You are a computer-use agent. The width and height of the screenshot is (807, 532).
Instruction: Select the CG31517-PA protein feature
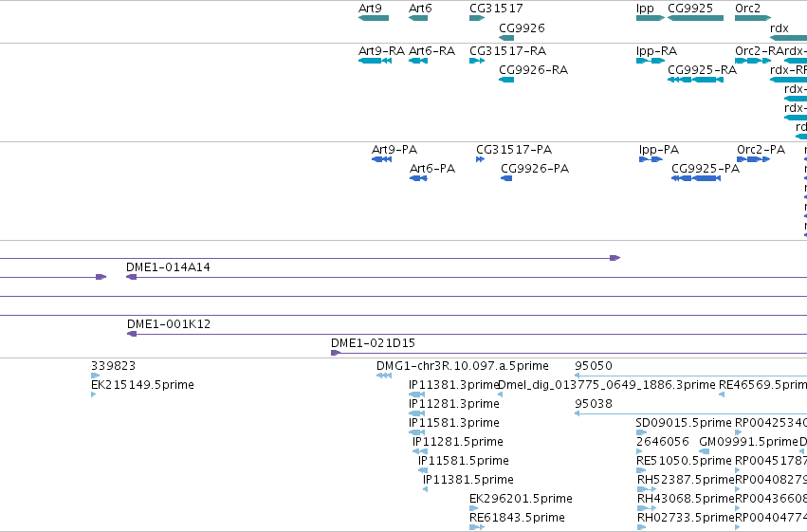pos(480,159)
